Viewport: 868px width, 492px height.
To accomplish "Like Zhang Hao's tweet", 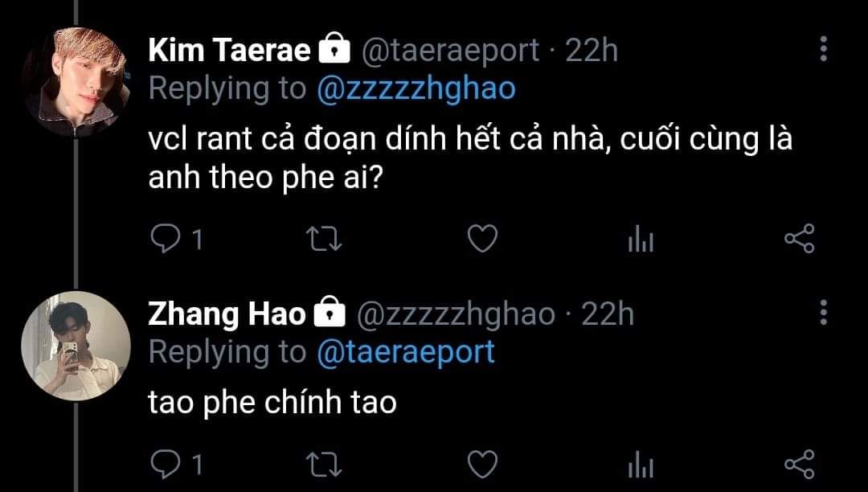I will 483,465.
